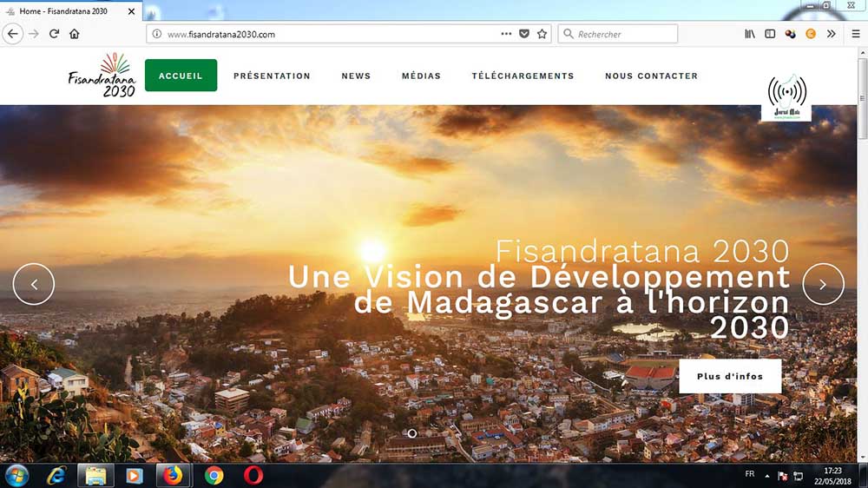
Task: Show the next slide in the carousel
Action: pos(823,284)
